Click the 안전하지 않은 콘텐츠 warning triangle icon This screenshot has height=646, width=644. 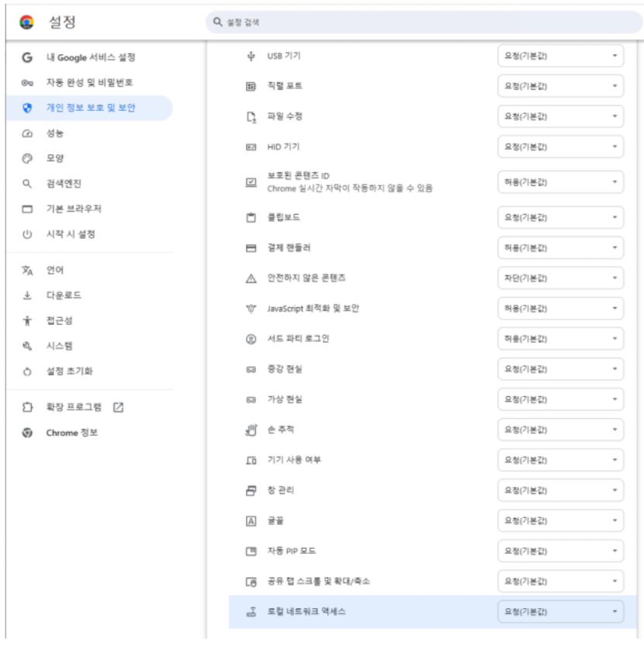(251, 278)
